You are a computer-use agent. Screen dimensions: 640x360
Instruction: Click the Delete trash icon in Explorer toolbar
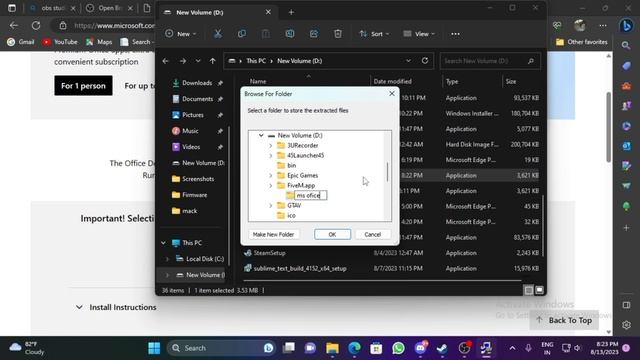click(x=338, y=34)
